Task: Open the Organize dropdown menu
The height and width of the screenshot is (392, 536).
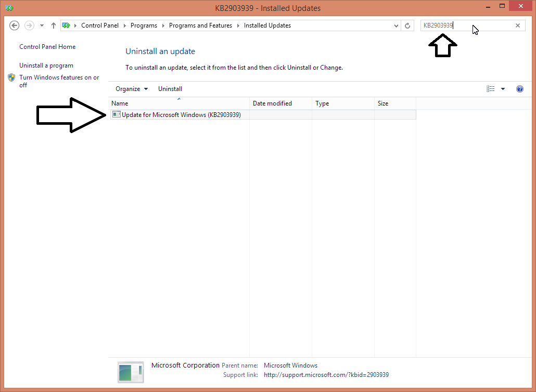Action: pos(132,89)
